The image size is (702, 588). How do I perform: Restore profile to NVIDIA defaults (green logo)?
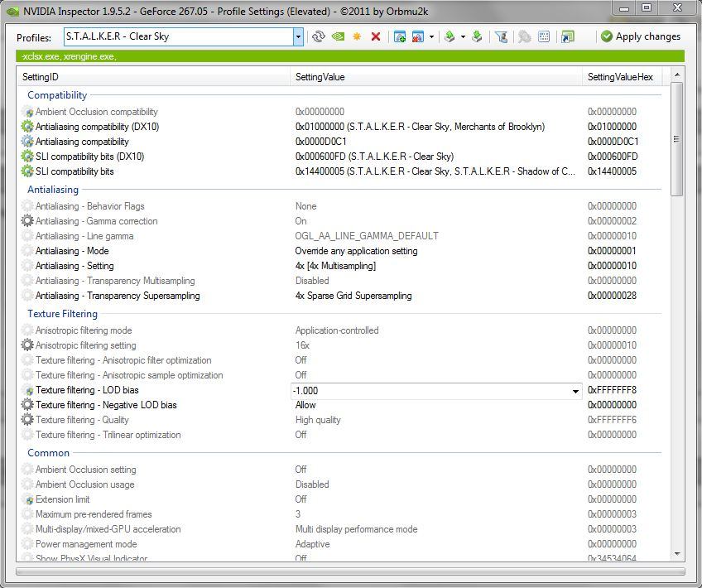[338, 36]
